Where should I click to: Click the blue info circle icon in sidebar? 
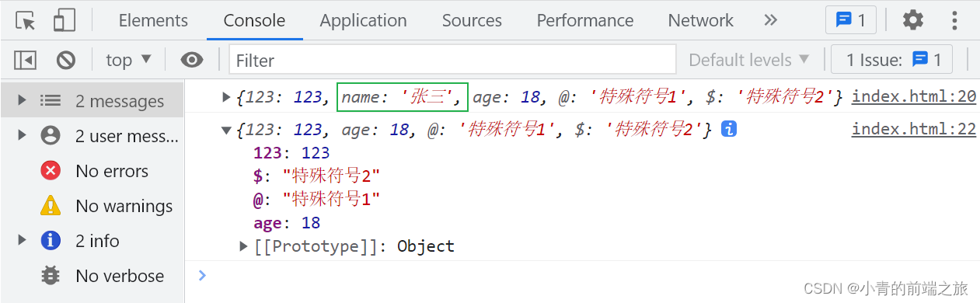click(51, 241)
